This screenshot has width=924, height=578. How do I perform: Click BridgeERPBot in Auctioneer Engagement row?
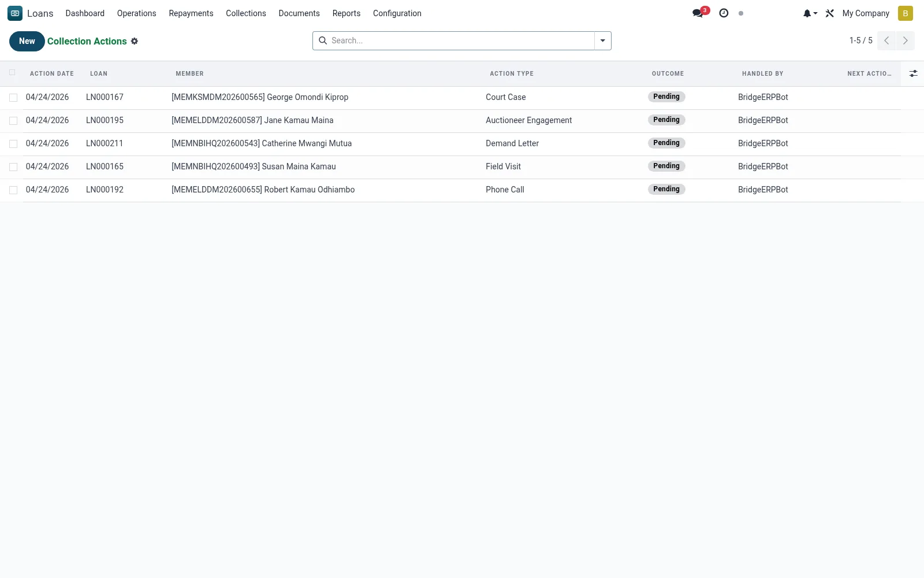(x=763, y=120)
